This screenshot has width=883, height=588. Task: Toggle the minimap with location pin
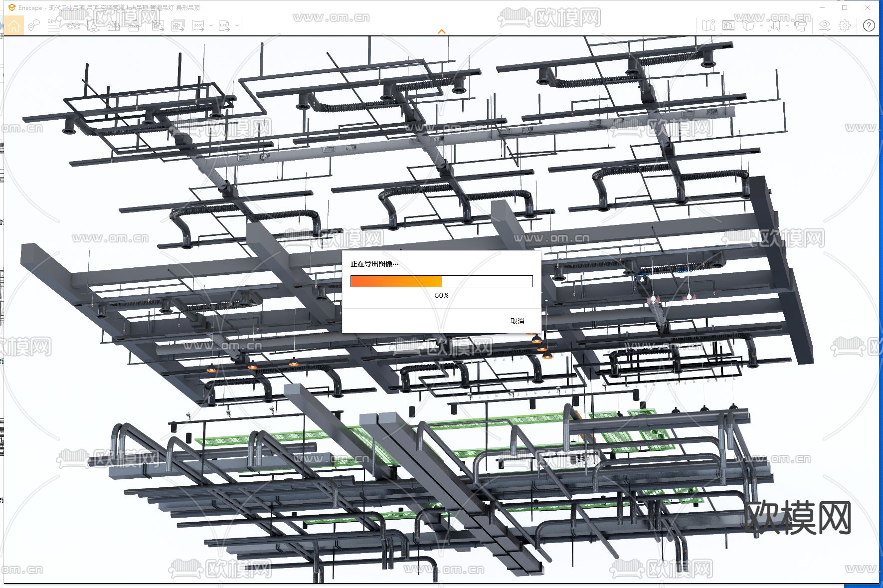point(708,25)
